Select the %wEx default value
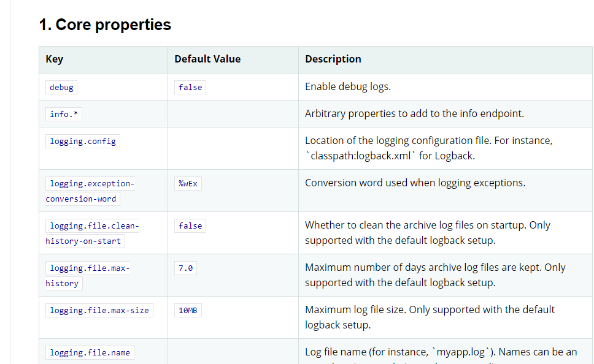The height and width of the screenshot is (364, 594). (188, 184)
